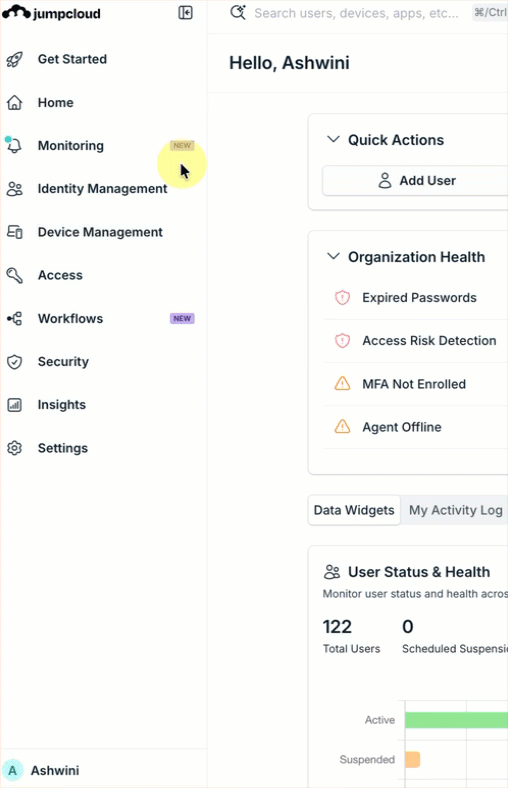The height and width of the screenshot is (788, 508).
Task: Click the Access key icon
Action: [x=14, y=275]
